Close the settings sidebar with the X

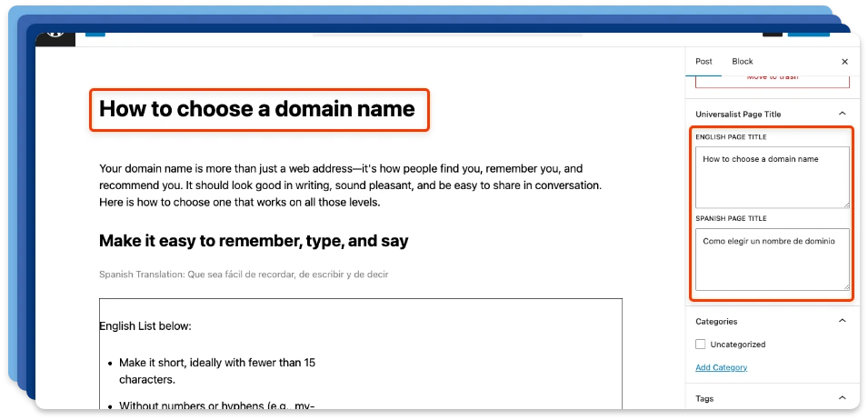(x=844, y=62)
